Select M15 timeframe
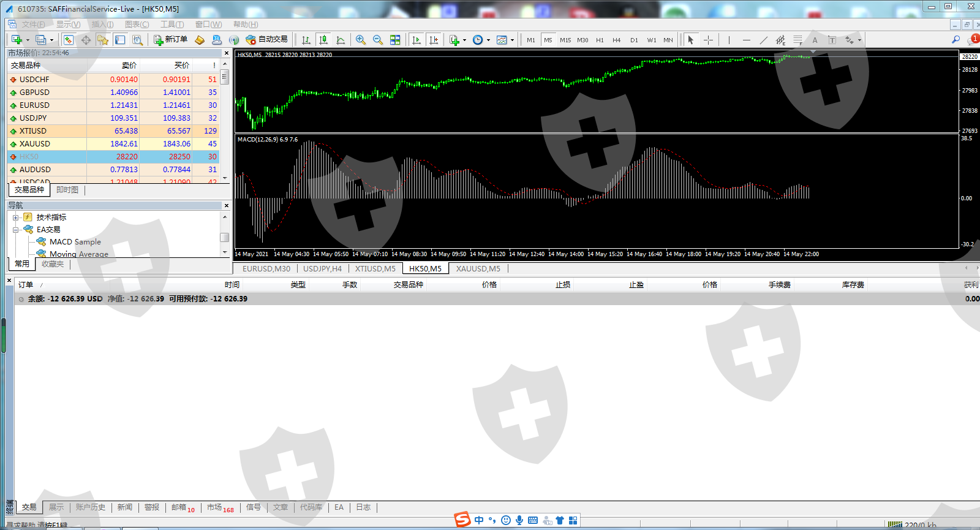This screenshot has width=980, height=530. tap(565, 40)
